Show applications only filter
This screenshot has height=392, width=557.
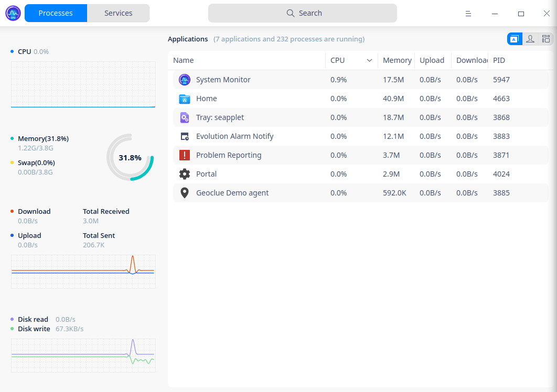(515, 39)
